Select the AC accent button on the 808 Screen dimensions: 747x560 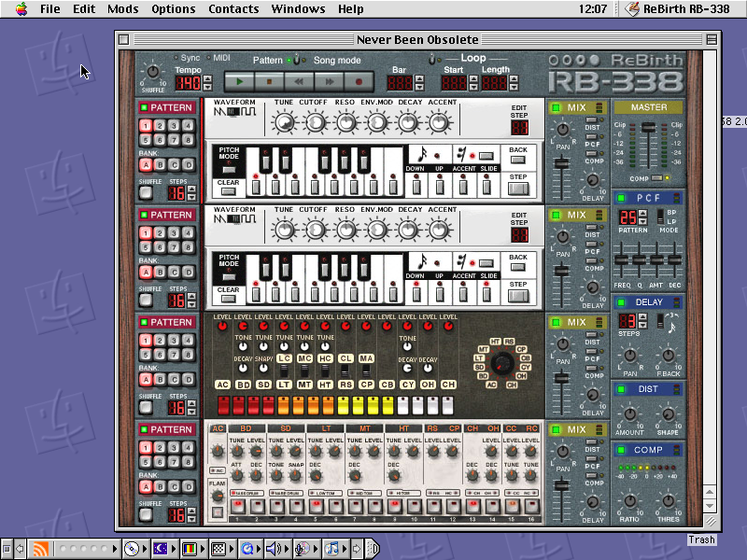pyautogui.click(x=222, y=385)
